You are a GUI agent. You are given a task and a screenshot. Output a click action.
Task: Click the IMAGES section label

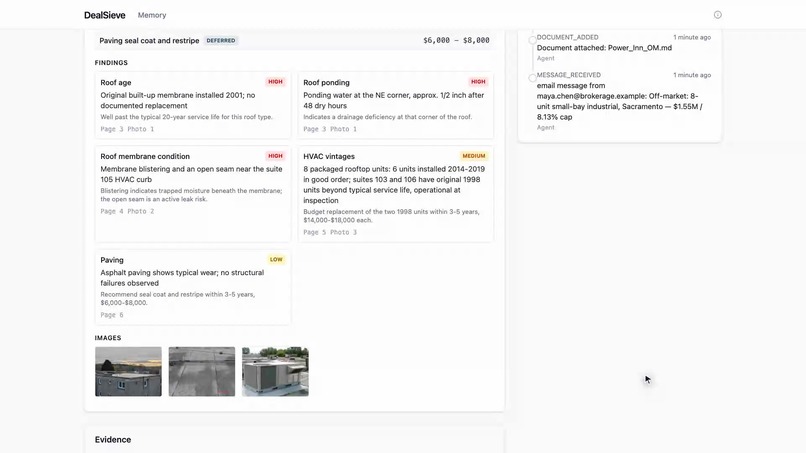[108, 338]
